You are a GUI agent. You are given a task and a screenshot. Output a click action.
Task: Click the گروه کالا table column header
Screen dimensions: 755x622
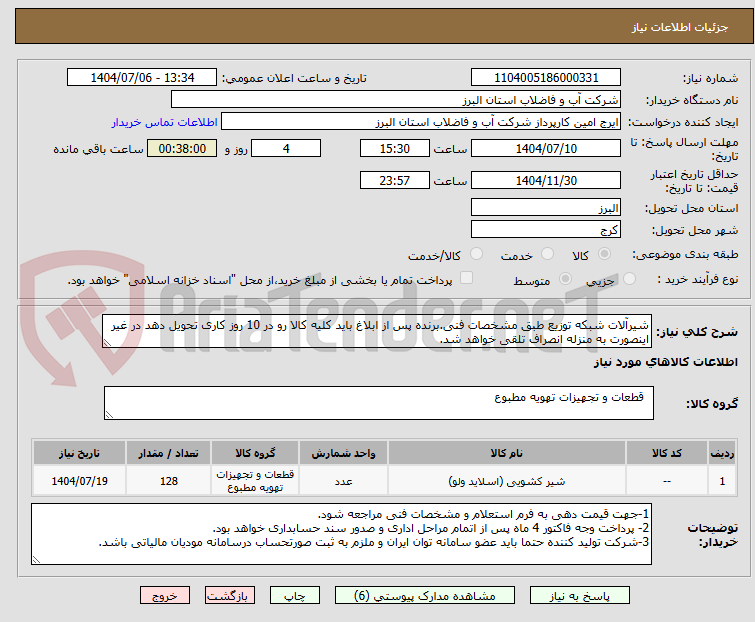[x=255, y=453]
